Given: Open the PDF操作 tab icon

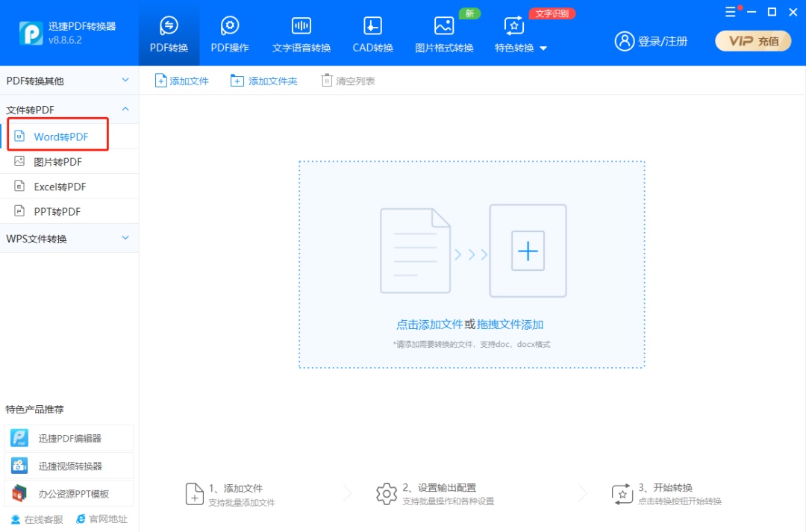Looking at the screenshot, I should 230,26.
